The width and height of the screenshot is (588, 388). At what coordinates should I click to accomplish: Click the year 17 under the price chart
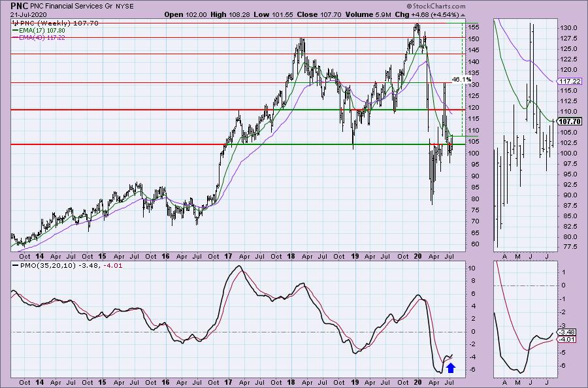pos(228,257)
